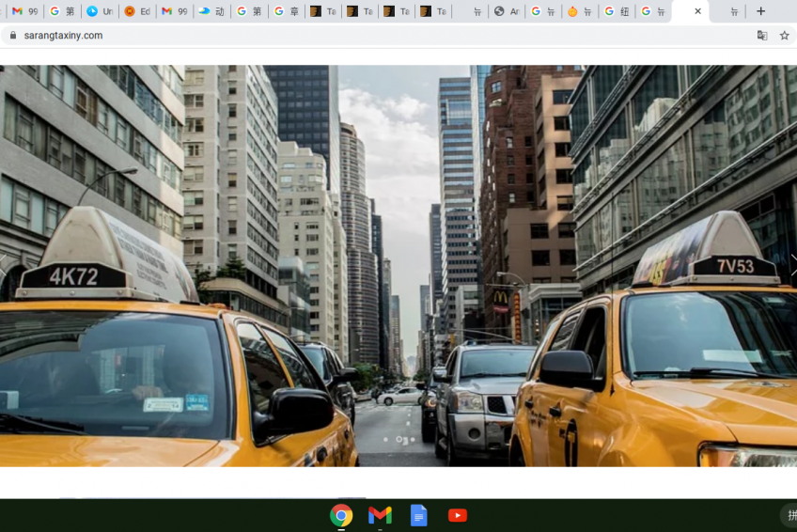
Task: Switch to the 'An' globe tab
Action: (x=508, y=11)
